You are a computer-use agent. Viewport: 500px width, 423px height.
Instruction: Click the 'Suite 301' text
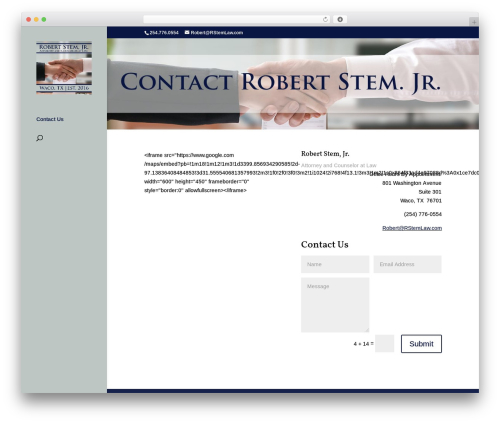(x=430, y=192)
